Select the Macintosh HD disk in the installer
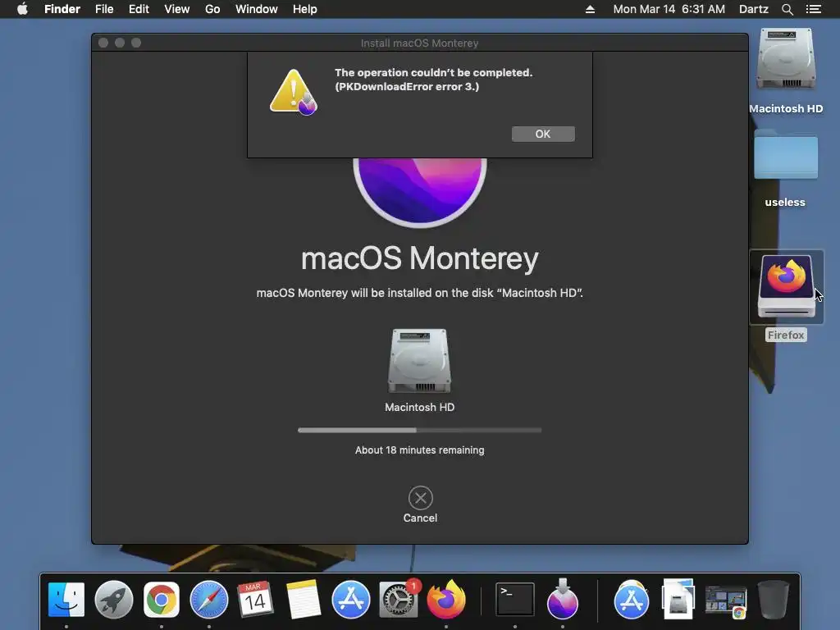Image resolution: width=840 pixels, height=630 pixels. pos(419,361)
